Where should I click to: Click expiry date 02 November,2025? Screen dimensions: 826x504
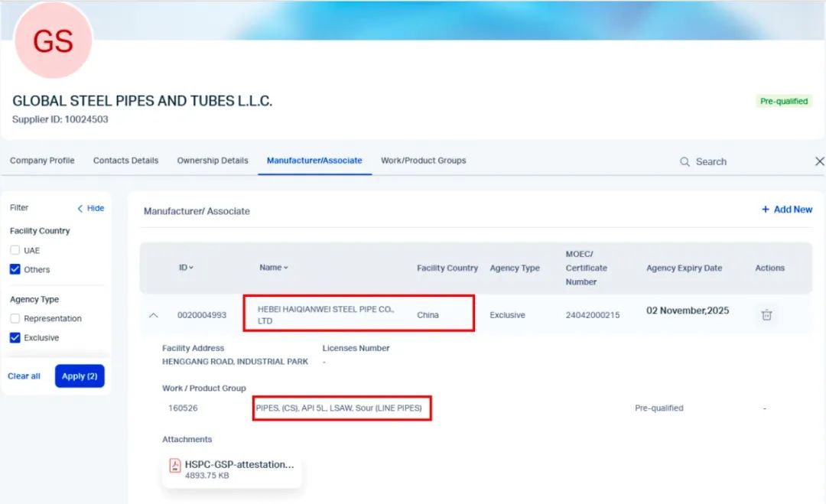pyautogui.click(x=688, y=311)
